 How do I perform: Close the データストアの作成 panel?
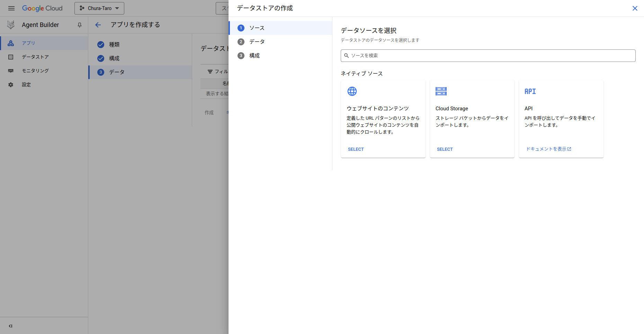[635, 8]
